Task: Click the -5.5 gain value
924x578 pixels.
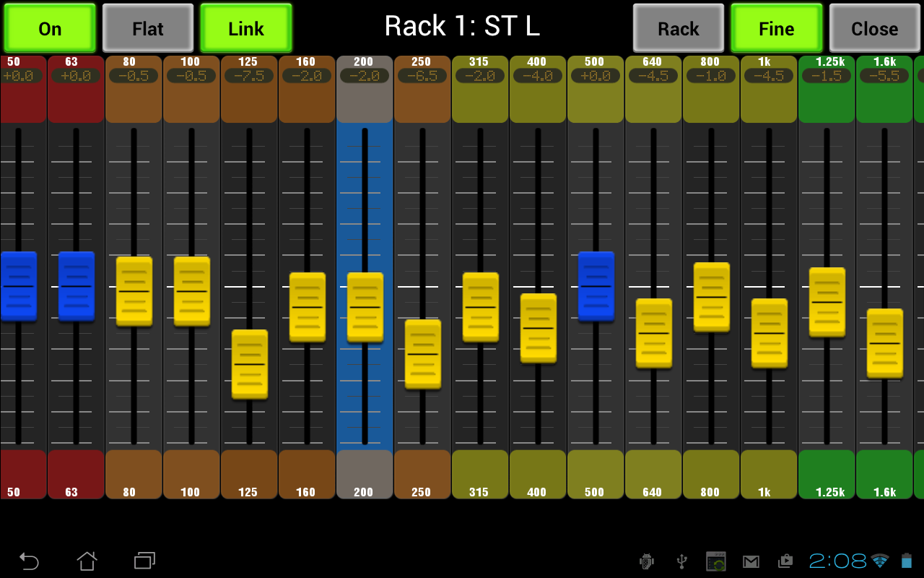Action: pos(884,76)
